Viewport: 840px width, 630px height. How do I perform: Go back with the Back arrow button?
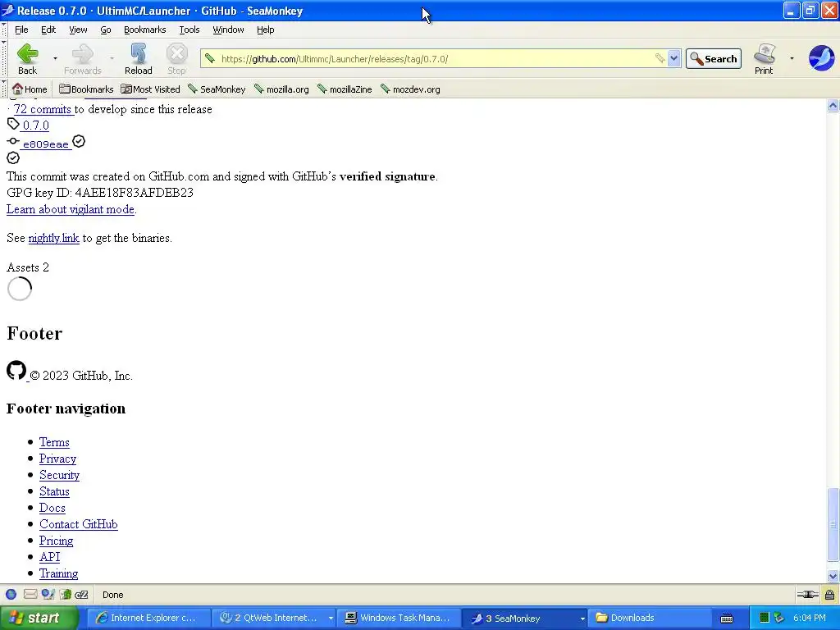27,59
